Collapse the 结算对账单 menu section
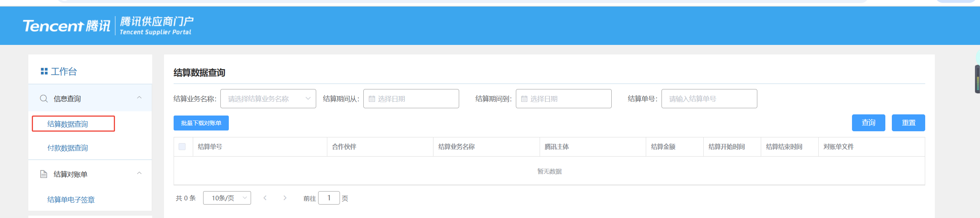 tap(140, 173)
